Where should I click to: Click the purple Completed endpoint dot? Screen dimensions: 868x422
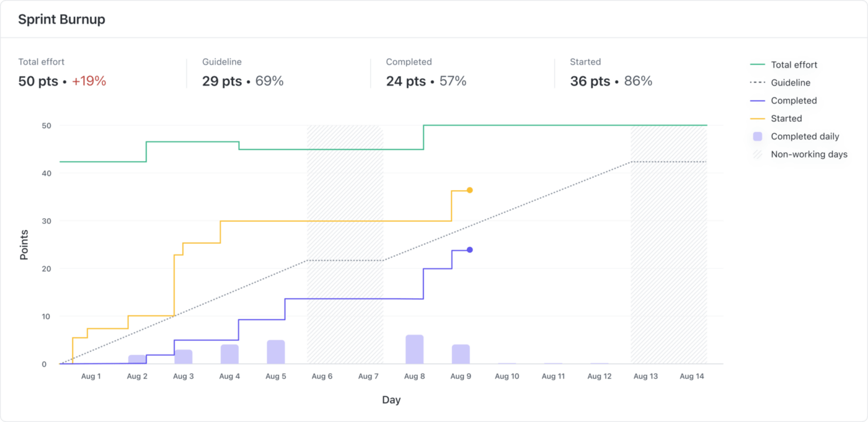[x=469, y=250]
